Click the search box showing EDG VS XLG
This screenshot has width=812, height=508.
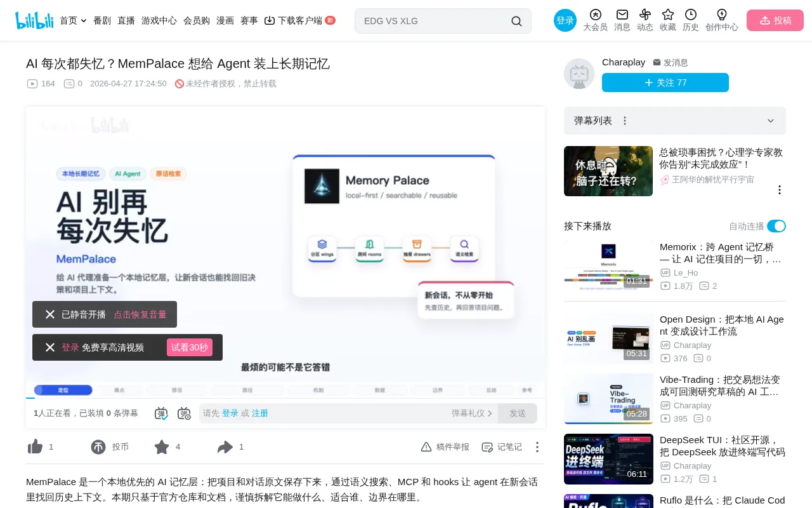[443, 21]
